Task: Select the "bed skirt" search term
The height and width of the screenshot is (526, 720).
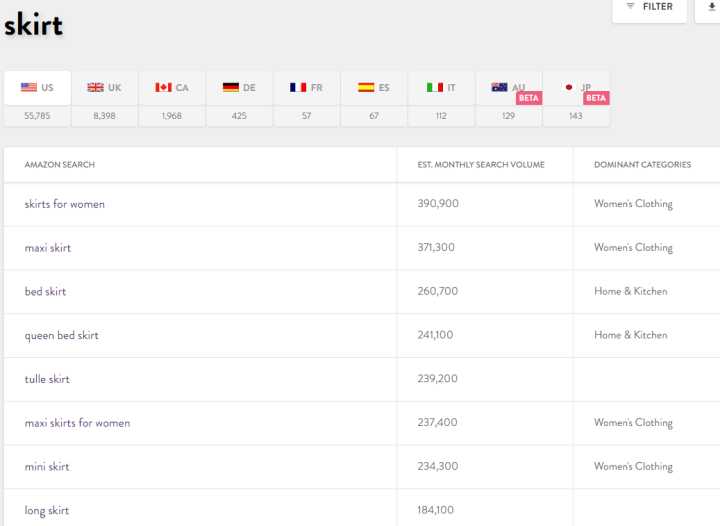Action: click(46, 292)
